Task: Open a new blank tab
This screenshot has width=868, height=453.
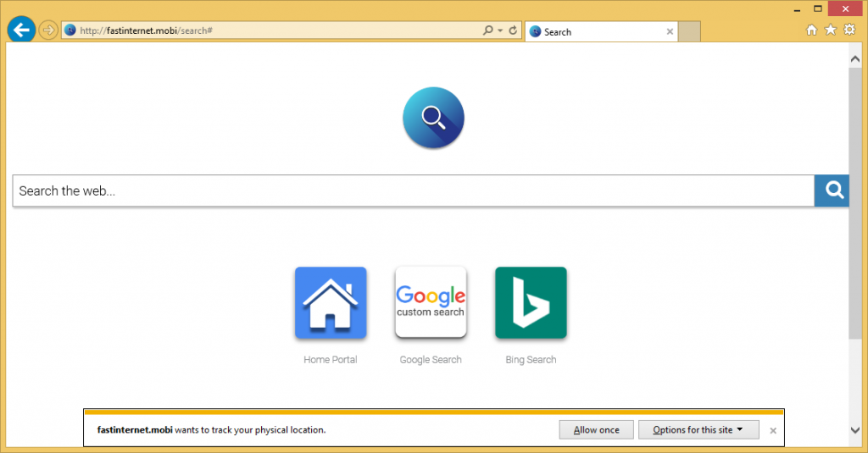Action: click(x=689, y=32)
